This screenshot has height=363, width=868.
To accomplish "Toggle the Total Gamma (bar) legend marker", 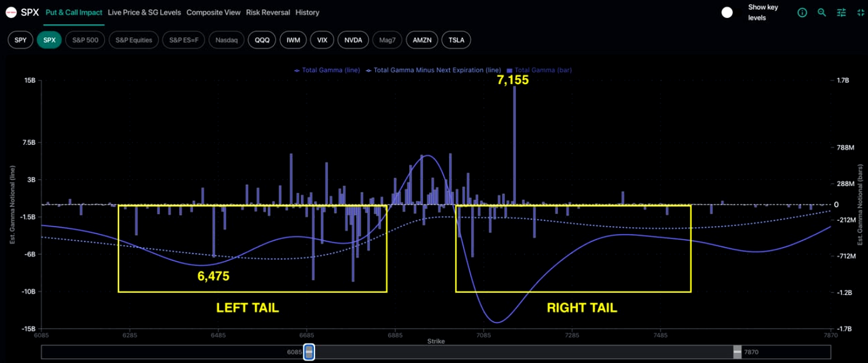I will 510,71.
